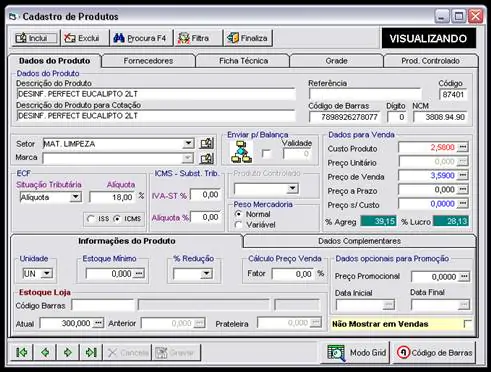491x372 pixels.
Task: Open ellipsis button beside Anterior stock
Action: point(199,323)
